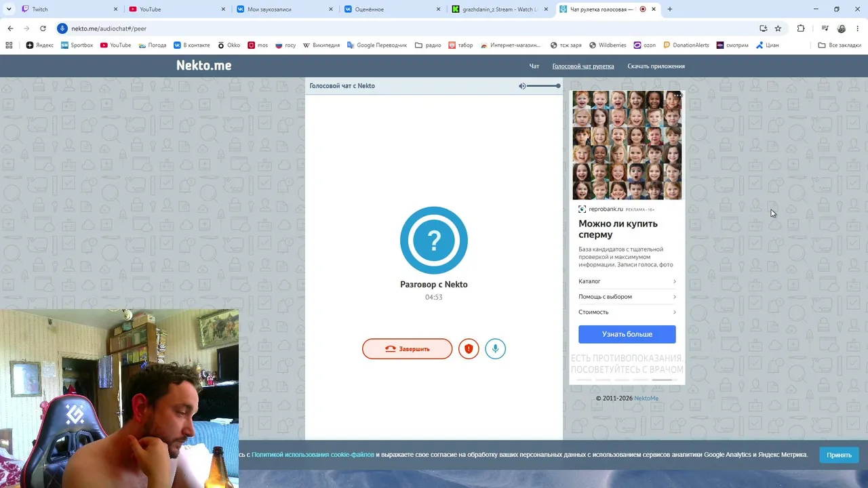Click the children faces ad image
Viewport: 868px width, 488px height.
tap(627, 145)
